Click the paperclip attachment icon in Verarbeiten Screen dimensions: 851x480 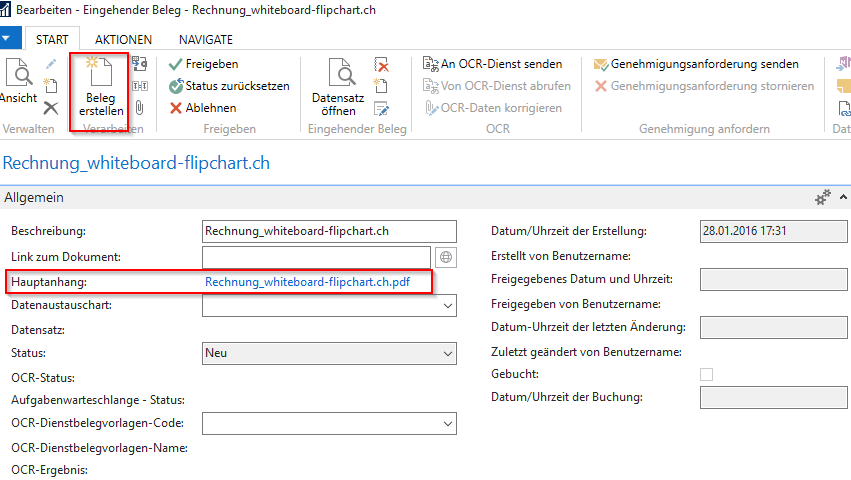[x=139, y=108]
